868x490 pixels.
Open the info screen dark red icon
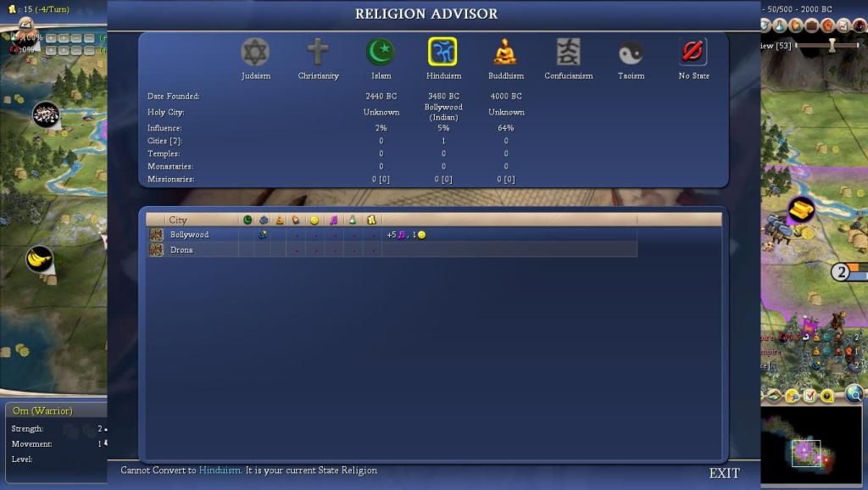point(860,25)
